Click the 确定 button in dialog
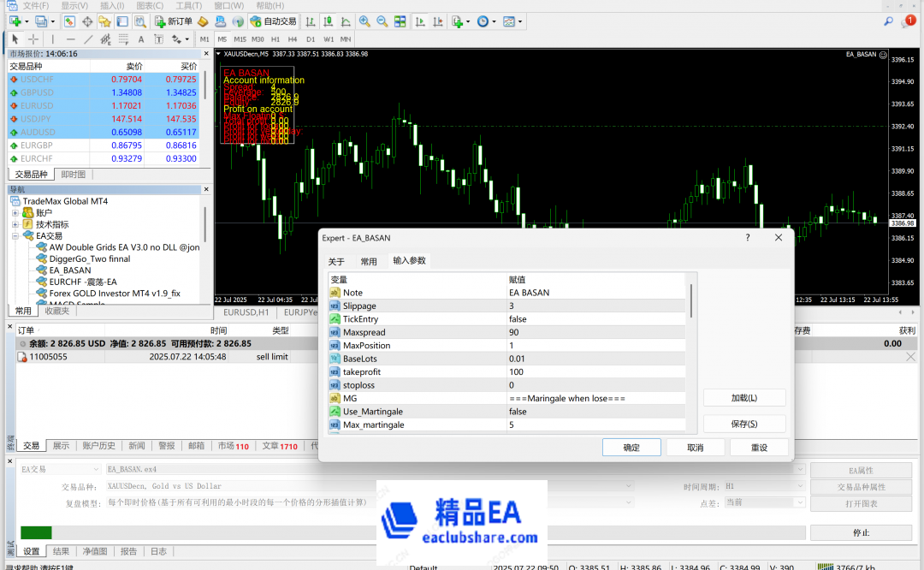This screenshot has height=570, width=924. pyautogui.click(x=631, y=448)
